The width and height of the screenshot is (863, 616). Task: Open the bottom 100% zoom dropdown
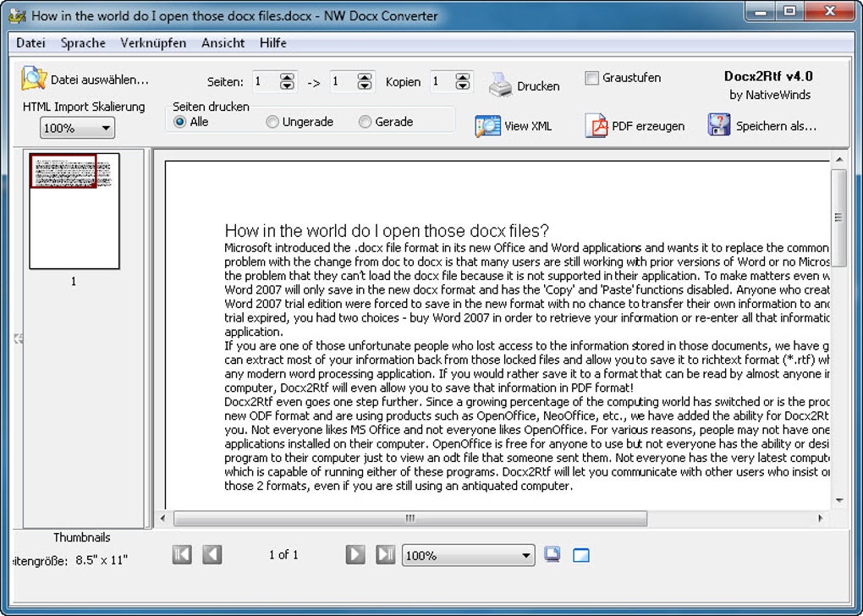pos(469,555)
